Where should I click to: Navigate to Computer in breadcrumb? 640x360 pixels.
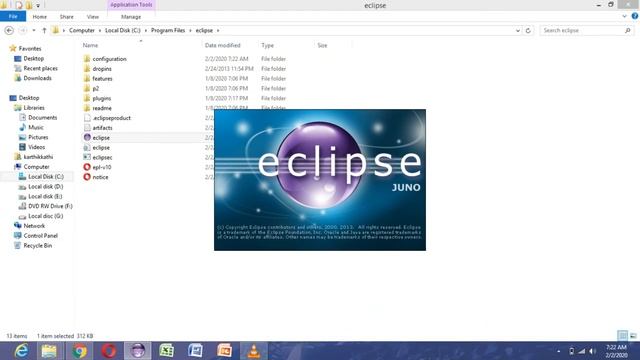[x=82, y=30]
